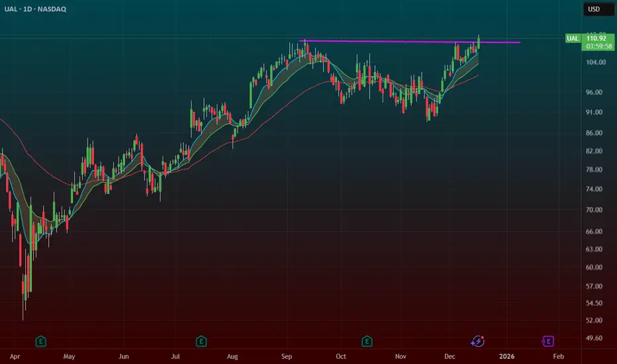The height and width of the screenshot is (364, 617).
Task: Click the 82.00 price axis label
Action: coord(594,151)
